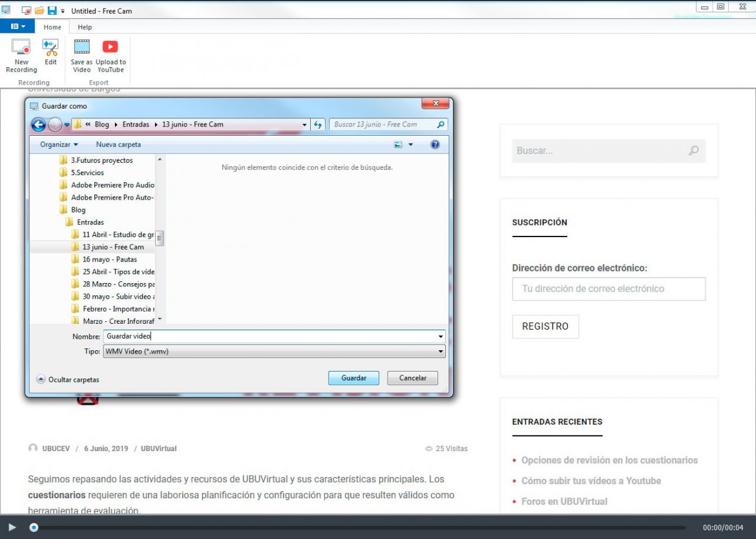Select Adobe Premiere Pro Auto- folder
The height and width of the screenshot is (539, 756).
[107, 198]
